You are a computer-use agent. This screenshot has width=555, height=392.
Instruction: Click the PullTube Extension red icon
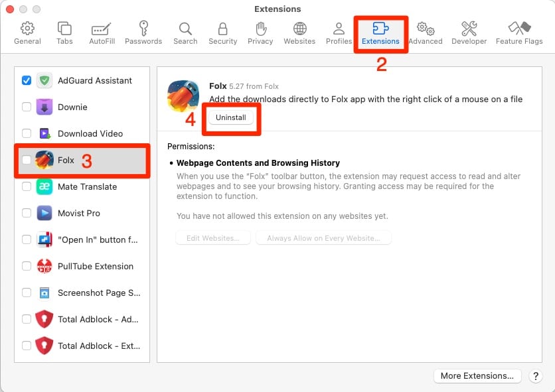click(44, 266)
